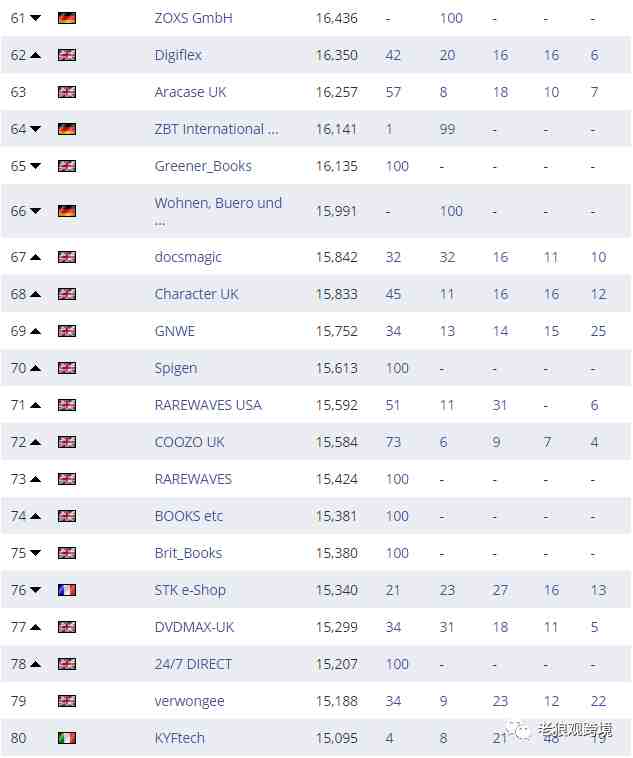Open the Greener_Books seller page

pos(203,166)
